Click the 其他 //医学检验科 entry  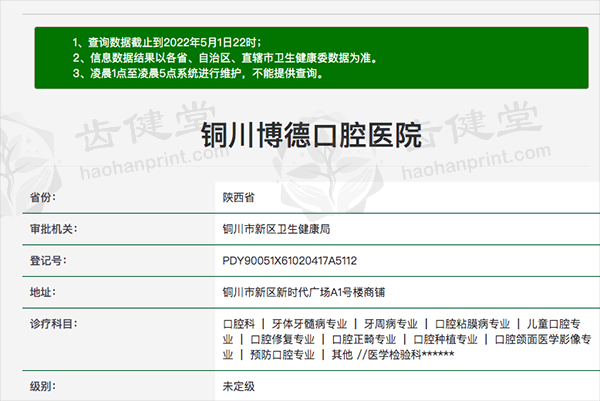393,355
